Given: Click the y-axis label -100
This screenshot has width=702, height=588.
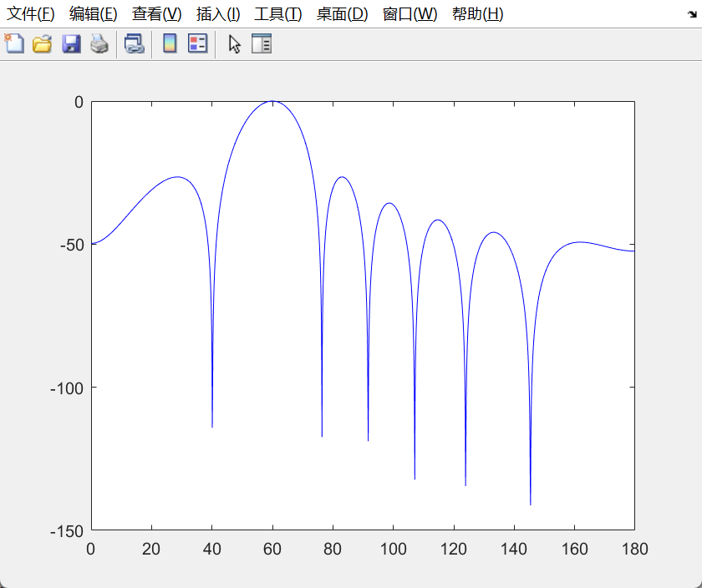Looking at the screenshot, I should 67,388.
